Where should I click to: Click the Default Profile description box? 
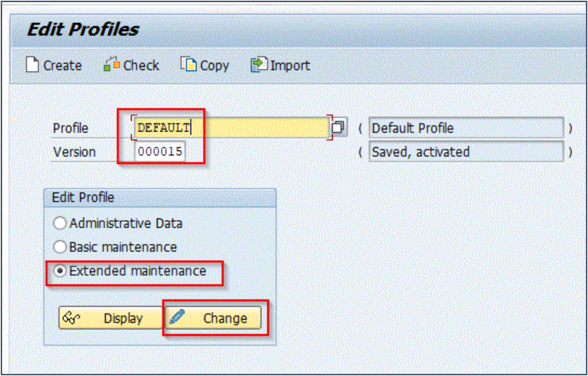466,128
